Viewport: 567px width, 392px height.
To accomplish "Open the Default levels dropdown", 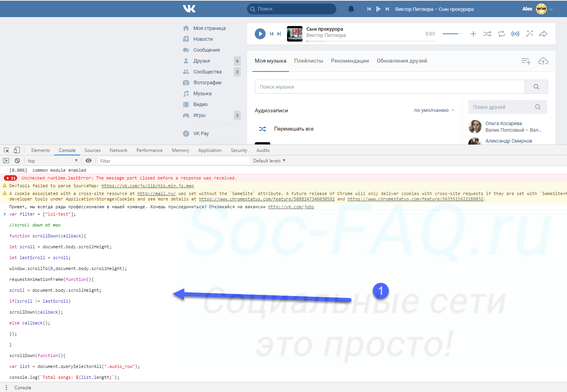I will click(x=269, y=161).
